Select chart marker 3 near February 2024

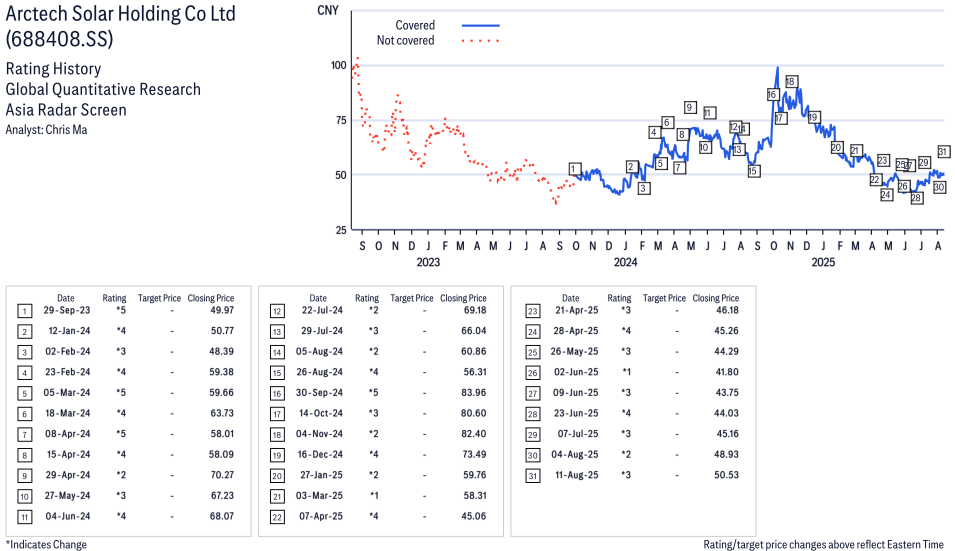(x=643, y=189)
